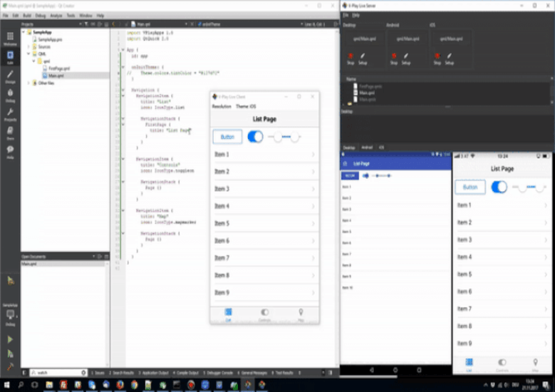The height and width of the screenshot is (392, 555).
Task: Open the Build menu in Qt Creator
Action: click(26, 15)
